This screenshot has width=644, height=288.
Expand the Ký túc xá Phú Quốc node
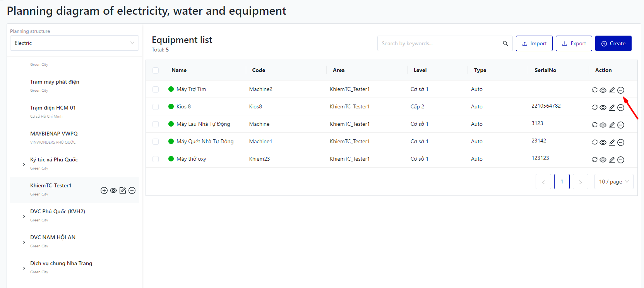point(24,165)
